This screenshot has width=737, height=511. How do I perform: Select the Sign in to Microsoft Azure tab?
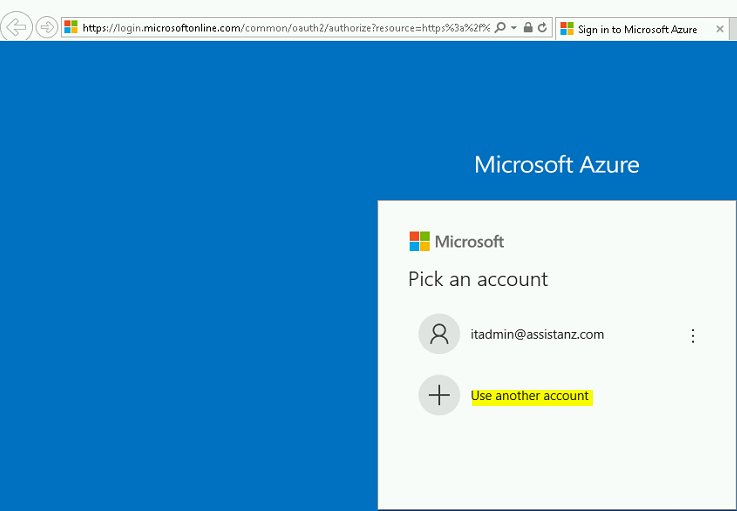(642, 29)
